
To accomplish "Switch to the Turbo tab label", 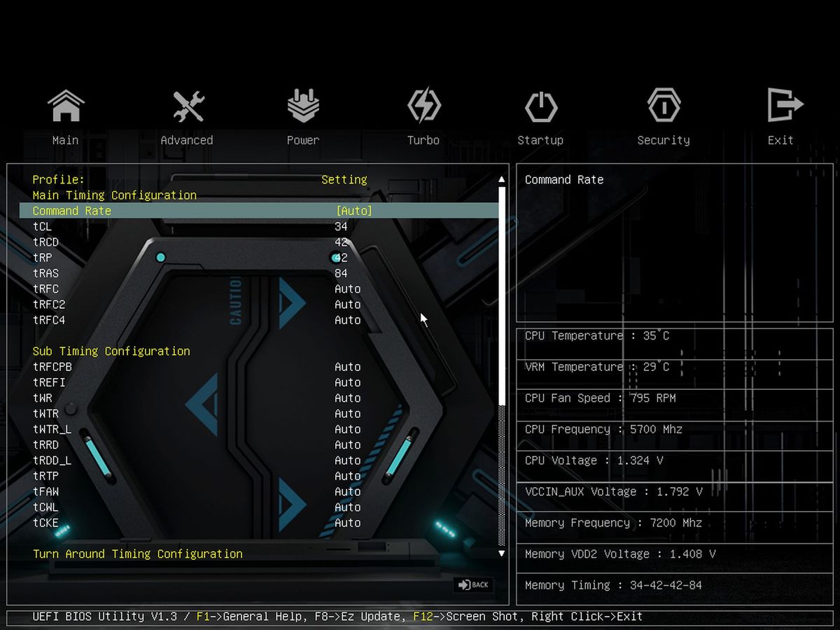I will 423,140.
